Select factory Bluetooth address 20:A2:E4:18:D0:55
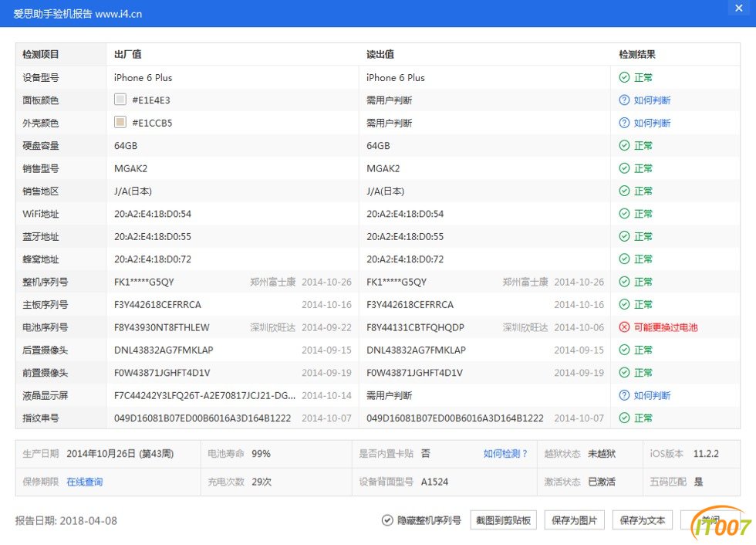 point(153,236)
